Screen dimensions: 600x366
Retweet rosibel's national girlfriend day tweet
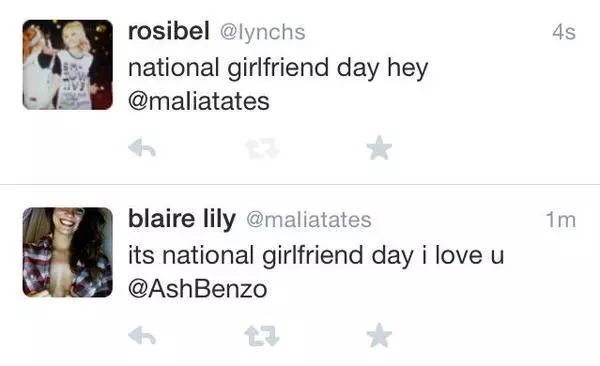click(262, 149)
